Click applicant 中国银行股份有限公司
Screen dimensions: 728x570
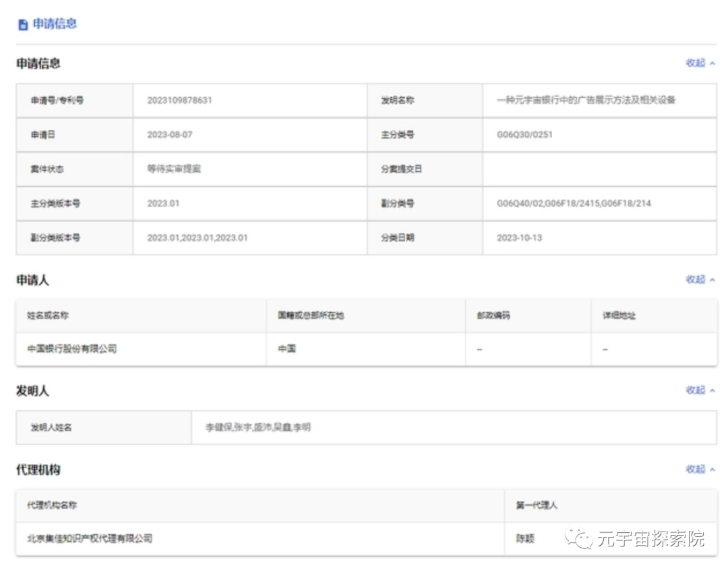pos(72,349)
